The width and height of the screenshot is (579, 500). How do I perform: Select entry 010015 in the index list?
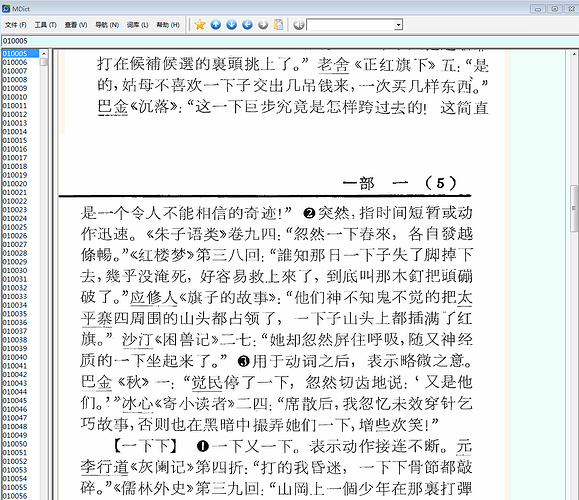pyautogui.click(x=15, y=140)
